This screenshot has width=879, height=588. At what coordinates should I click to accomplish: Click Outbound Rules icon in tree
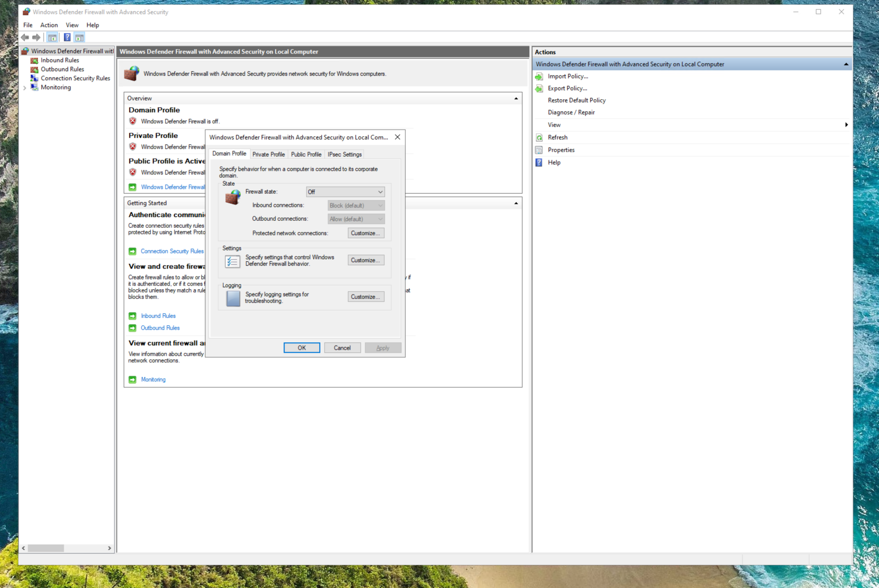[x=35, y=70]
